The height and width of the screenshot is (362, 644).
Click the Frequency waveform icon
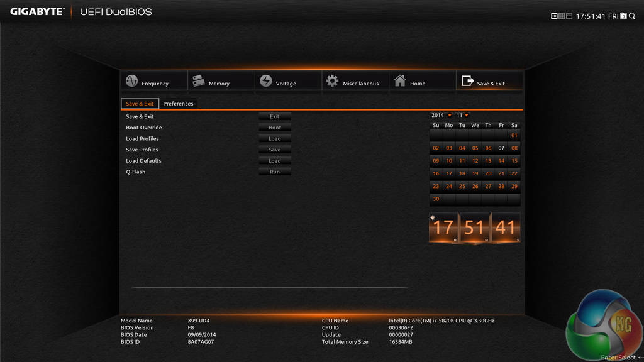coord(131,81)
